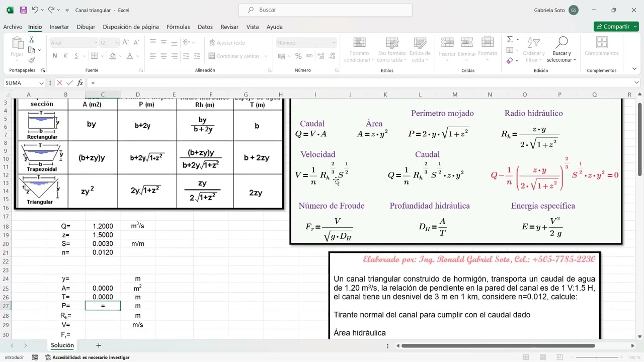The width and height of the screenshot is (644, 362).
Task: Click the Clear eraser icon in Edición
Action: pos(510,60)
